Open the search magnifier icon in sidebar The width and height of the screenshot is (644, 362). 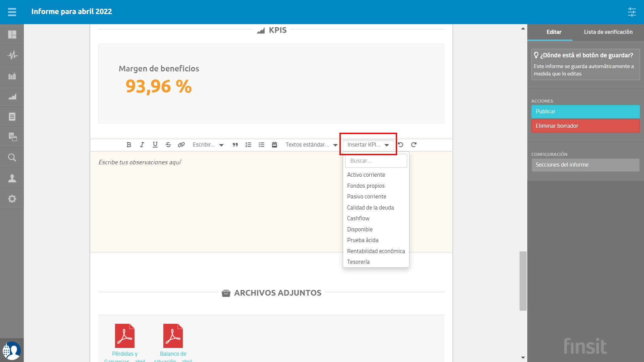[12, 158]
